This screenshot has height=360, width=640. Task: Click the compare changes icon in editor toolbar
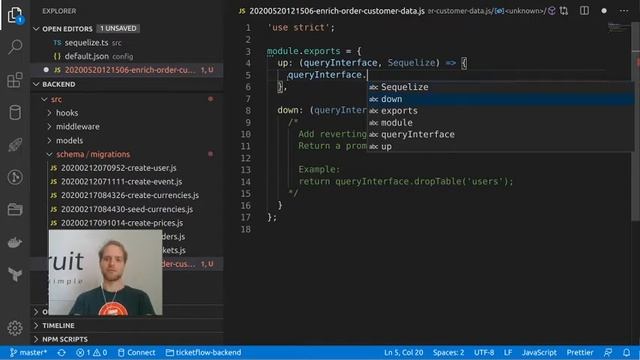click(564, 11)
